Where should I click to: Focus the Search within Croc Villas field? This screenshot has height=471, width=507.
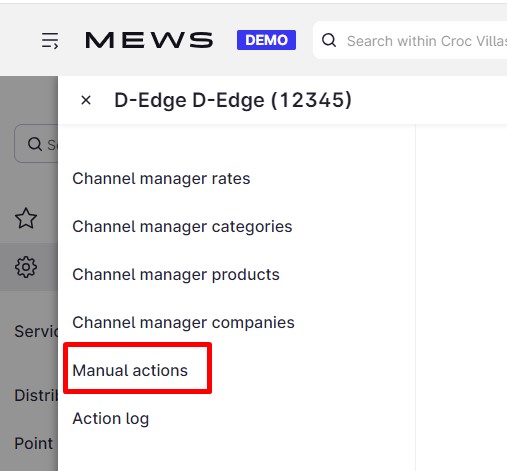[410, 40]
